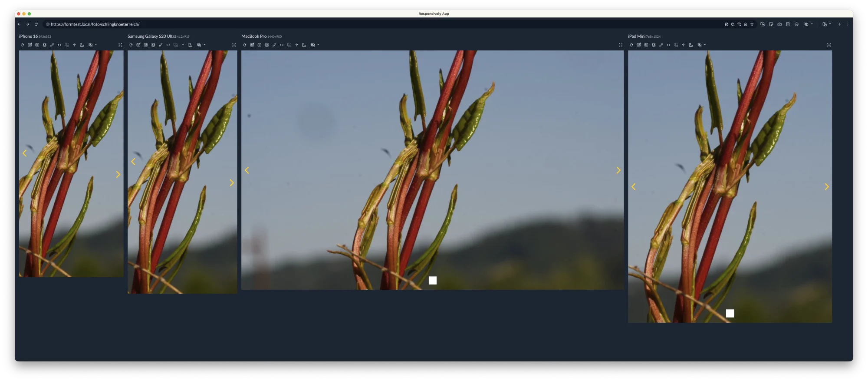Click white square marker on MacBook Pro preview
Viewport: 868px width, 381px height.
click(x=433, y=280)
